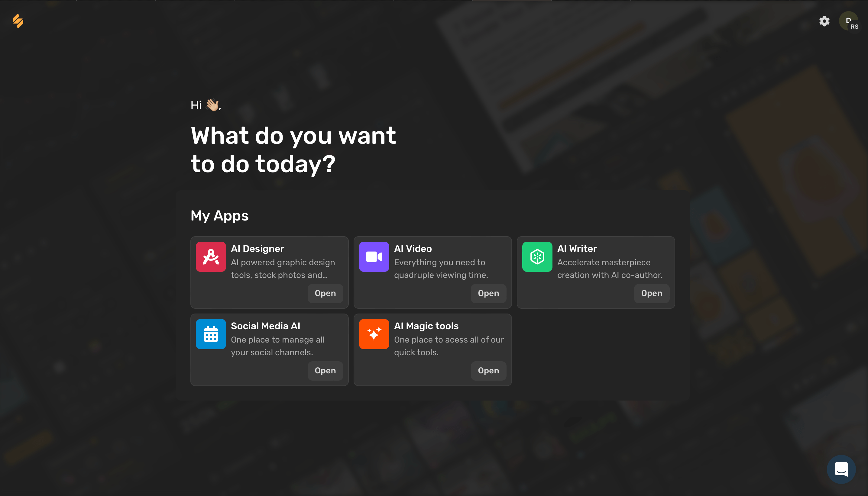868x496 pixels.
Task: Click Open button for AI Designer
Action: [325, 293]
